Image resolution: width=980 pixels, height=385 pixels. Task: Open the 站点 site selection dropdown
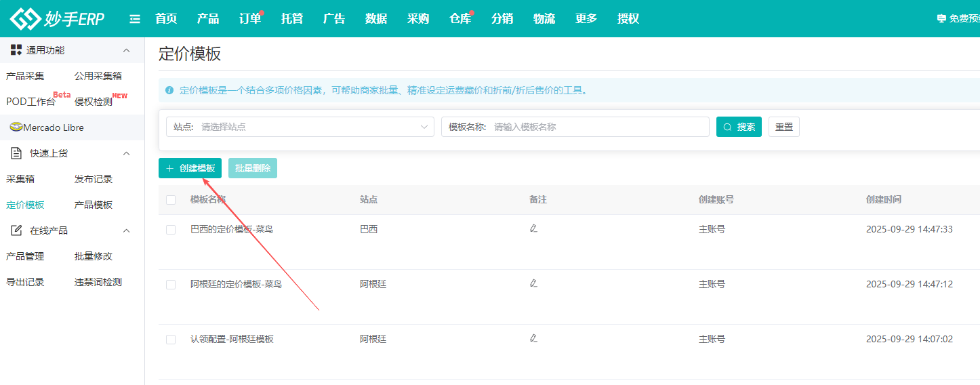(x=300, y=127)
